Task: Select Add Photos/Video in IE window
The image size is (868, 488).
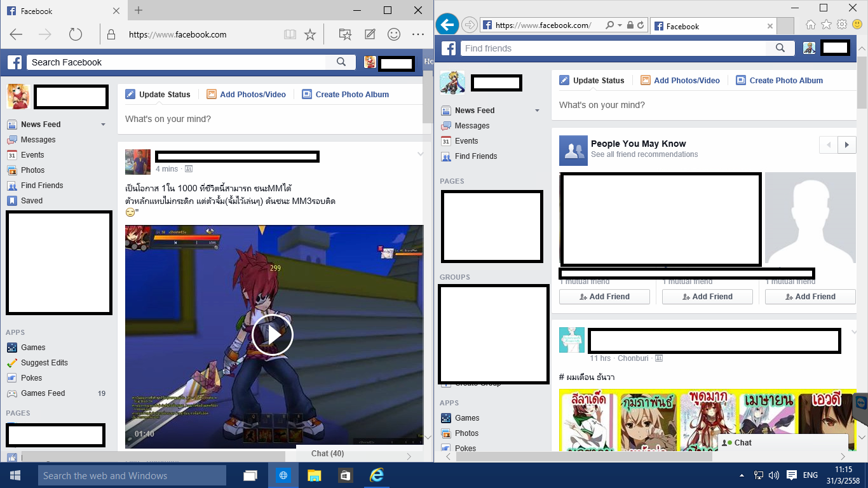Action: click(680, 80)
